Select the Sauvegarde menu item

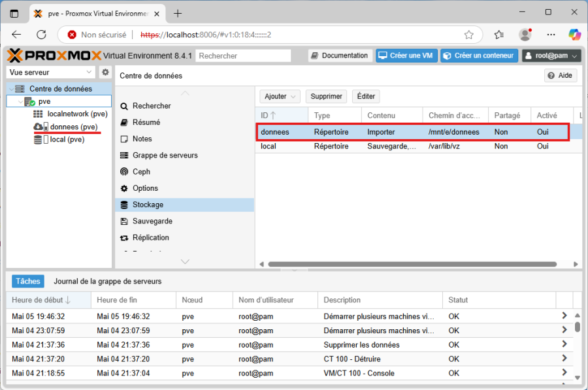click(x=184, y=221)
